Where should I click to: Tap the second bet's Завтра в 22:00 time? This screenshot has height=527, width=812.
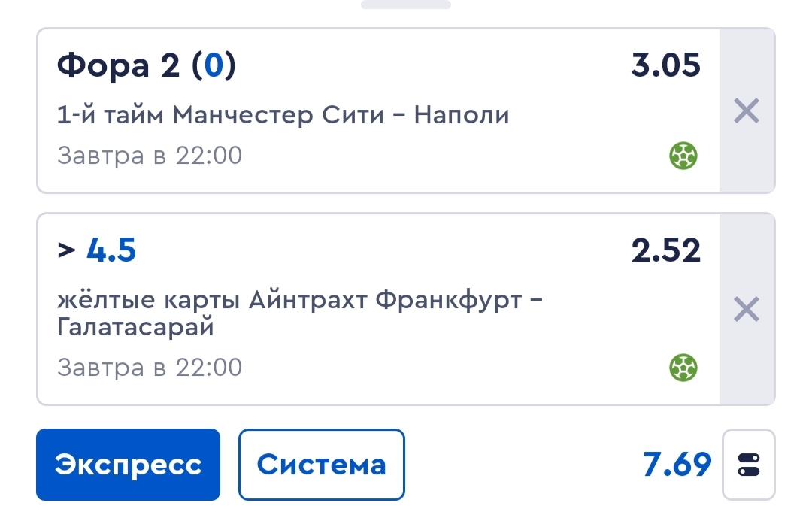[150, 367]
